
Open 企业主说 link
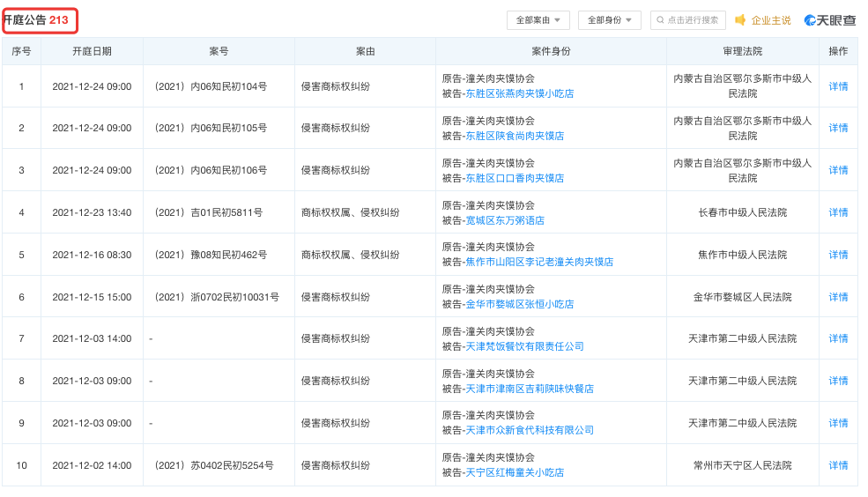pyautogui.click(x=770, y=20)
